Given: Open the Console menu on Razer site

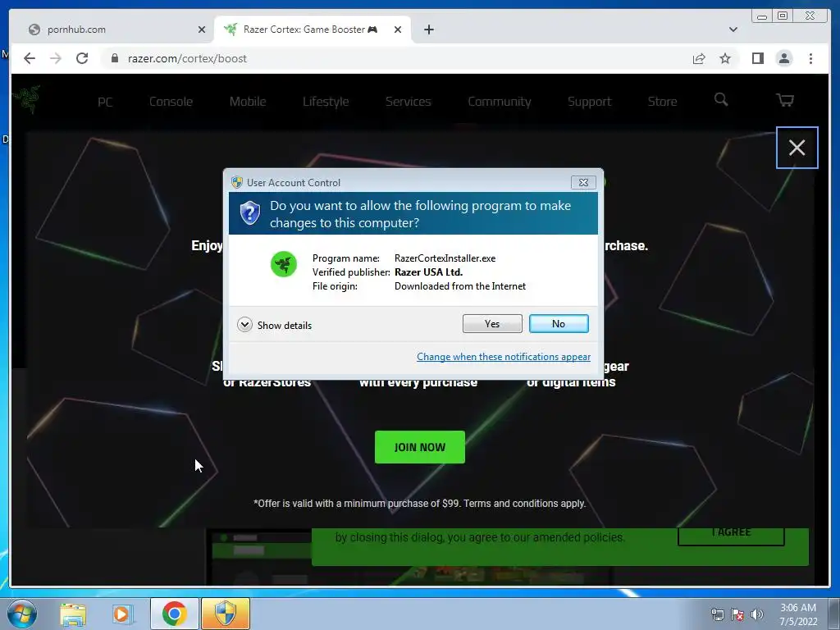Looking at the screenshot, I should click(171, 102).
